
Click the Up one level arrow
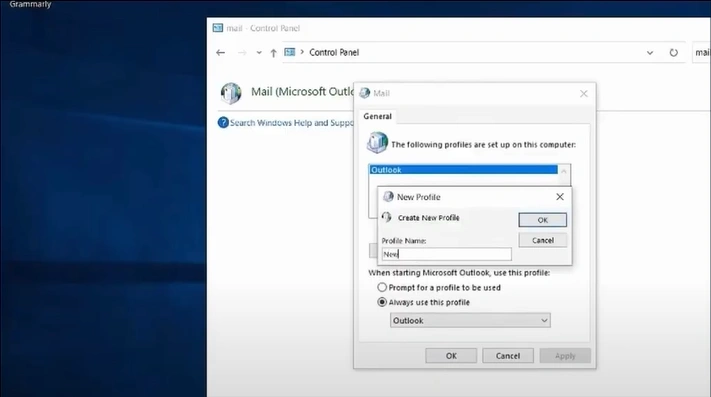273,53
